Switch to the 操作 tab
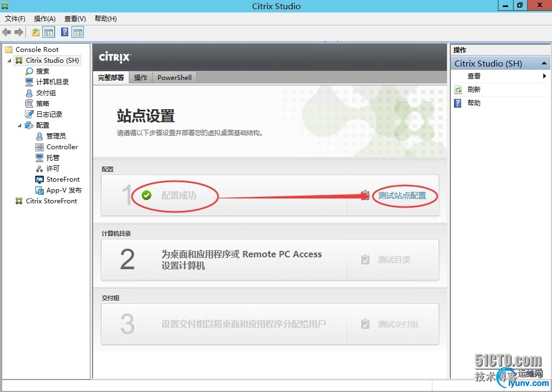The height and width of the screenshot is (392, 552). (x=141, y=77)
